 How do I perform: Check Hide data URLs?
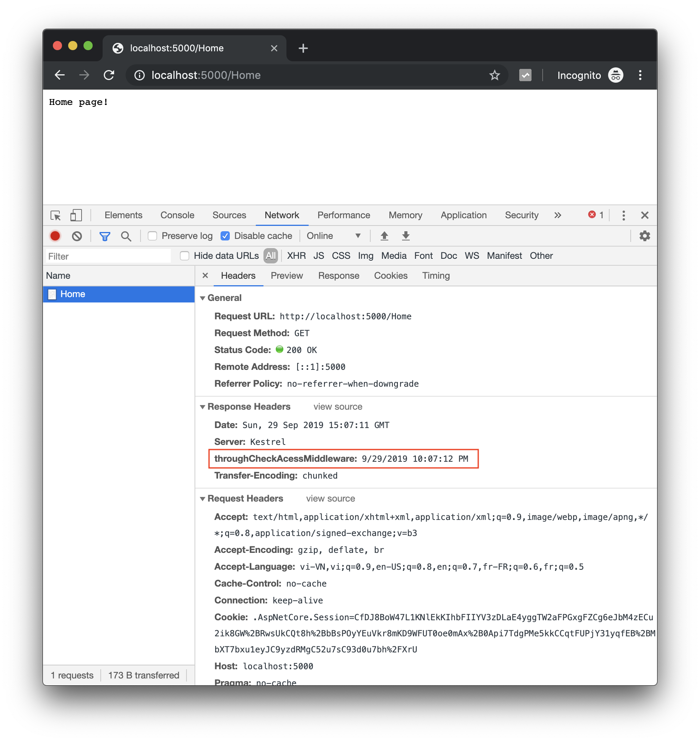185,256
